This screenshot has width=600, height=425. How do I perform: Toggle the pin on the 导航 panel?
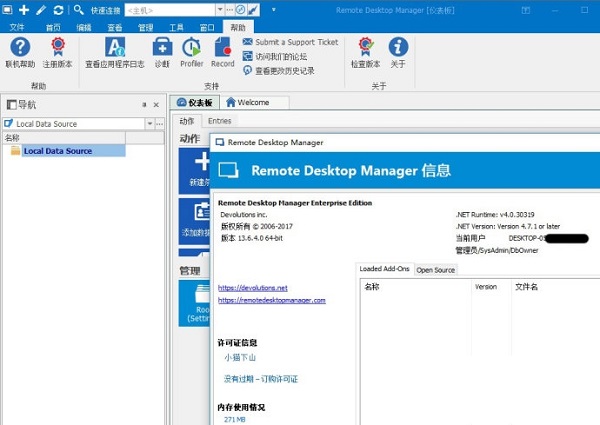[x=144, y=104]
